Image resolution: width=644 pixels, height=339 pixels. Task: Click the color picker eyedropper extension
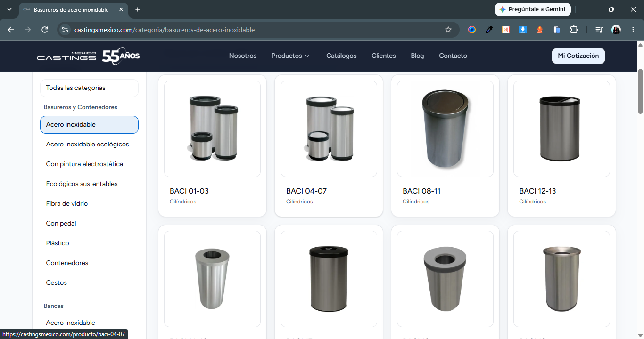click(x=489, y=30)
